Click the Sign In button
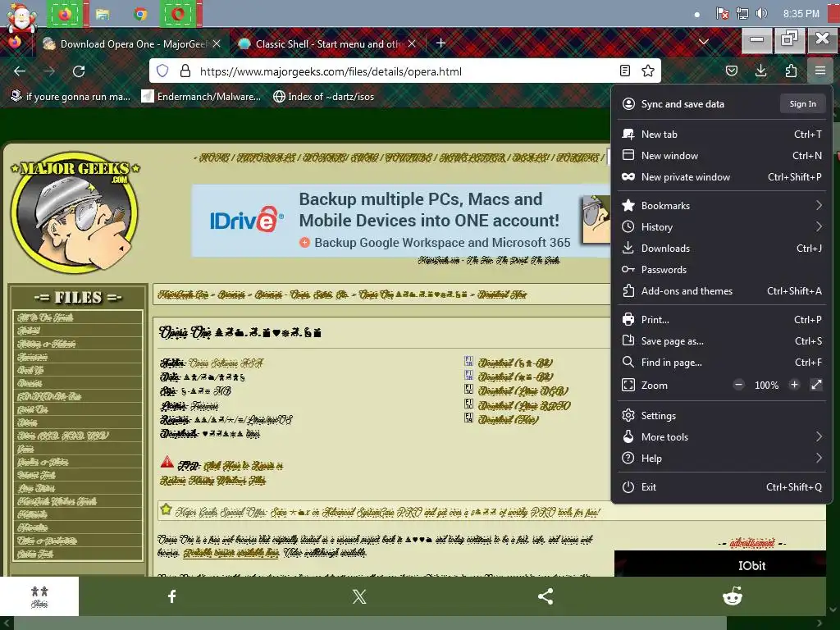 802,104
